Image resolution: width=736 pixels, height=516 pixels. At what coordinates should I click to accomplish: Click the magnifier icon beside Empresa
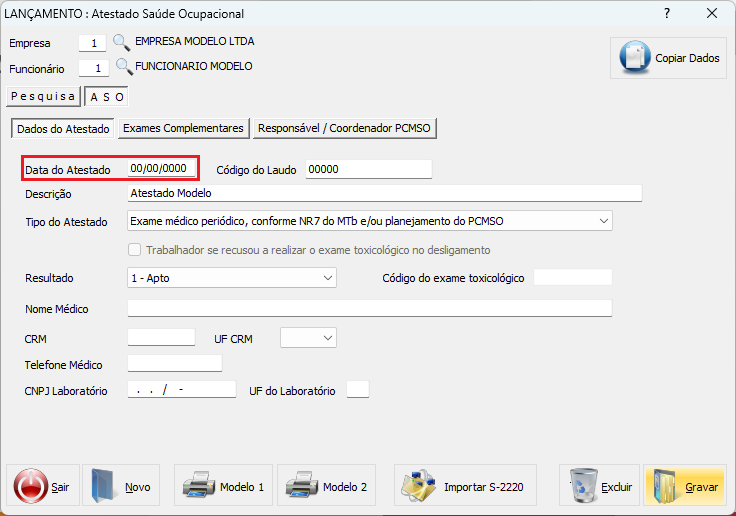(122, 43)
